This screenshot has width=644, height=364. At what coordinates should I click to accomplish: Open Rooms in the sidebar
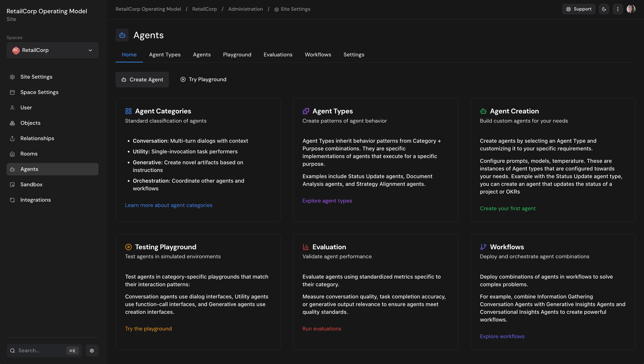click(x=29, y=154)
